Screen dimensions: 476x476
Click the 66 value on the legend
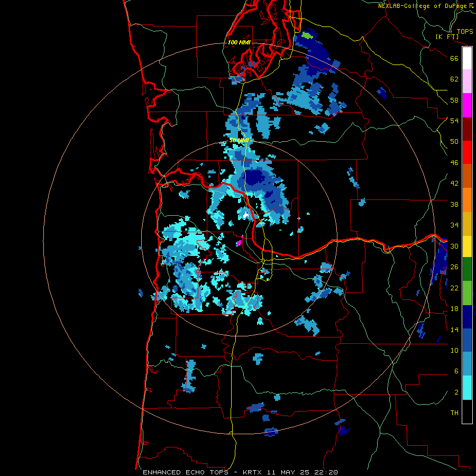[x=454, y=58]
